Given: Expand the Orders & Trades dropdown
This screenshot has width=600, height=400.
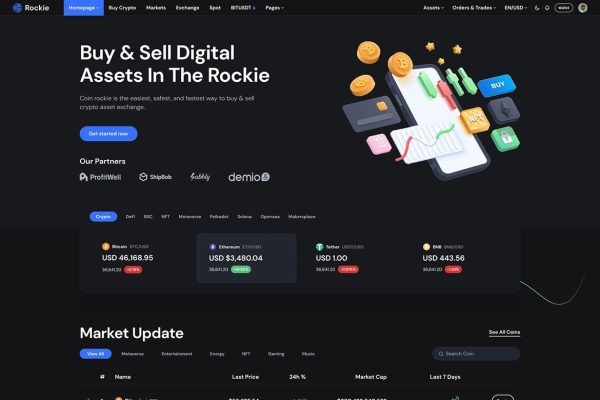Looking at the screenshot, I should 474,8.
